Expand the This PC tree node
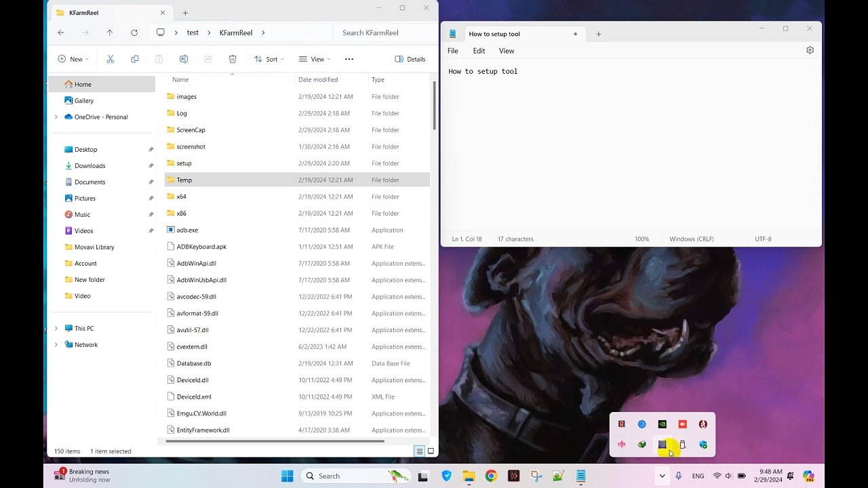Viewport: 868px width, 488px height. (x=56, y=328)
